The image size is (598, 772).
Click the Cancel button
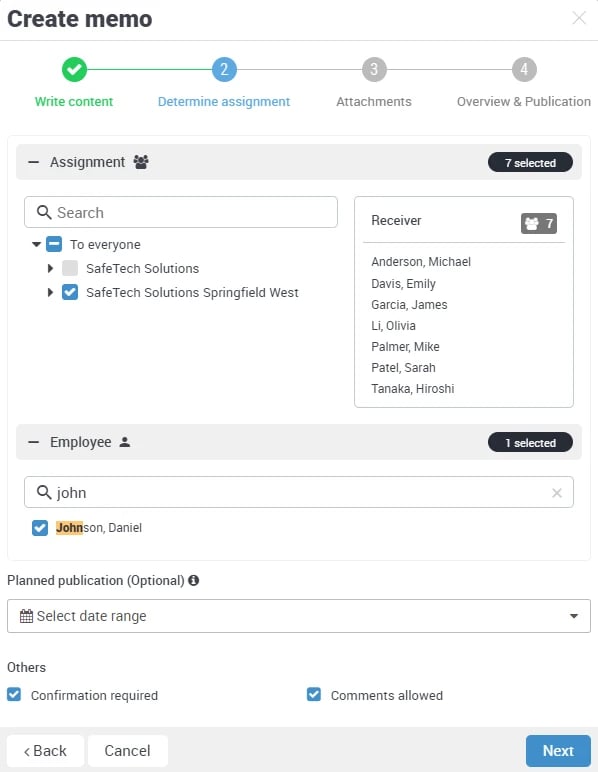(x=127, y=751)
